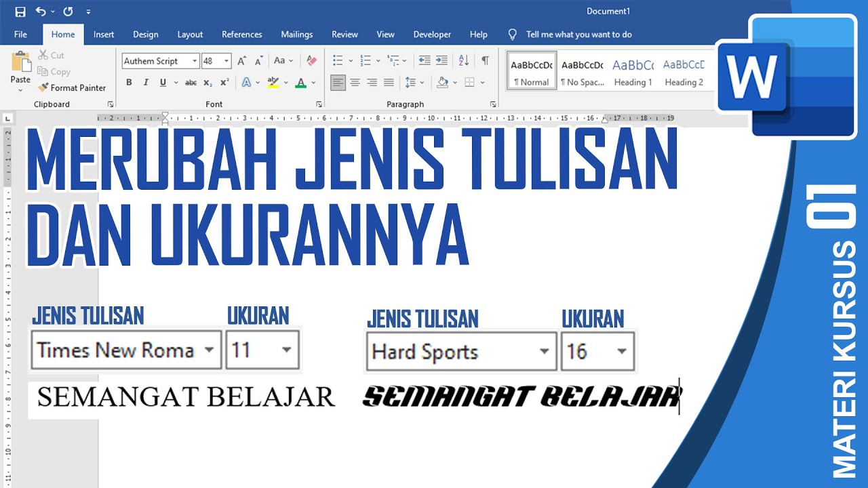The image size is (868, 488).
Task: Toggle Italic formatting
Action: 146,83
